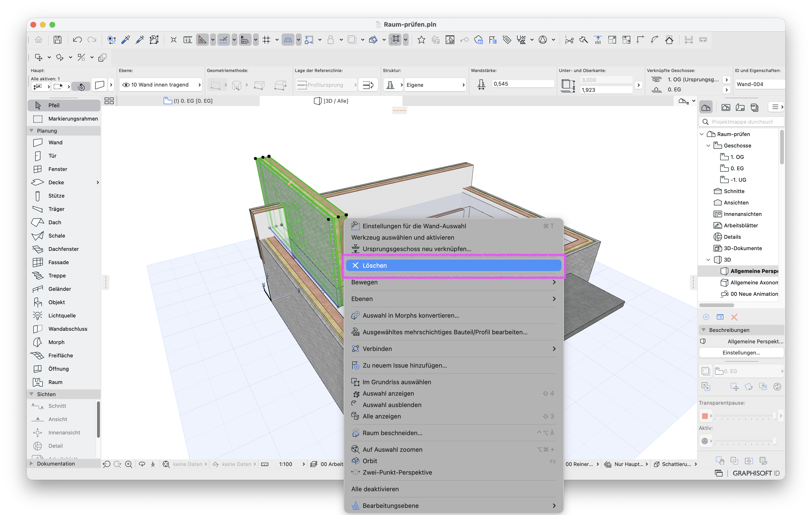
Task: Open the 1. OG linked story dropdown
Action: pyautogui.click(x=727, y=80)
